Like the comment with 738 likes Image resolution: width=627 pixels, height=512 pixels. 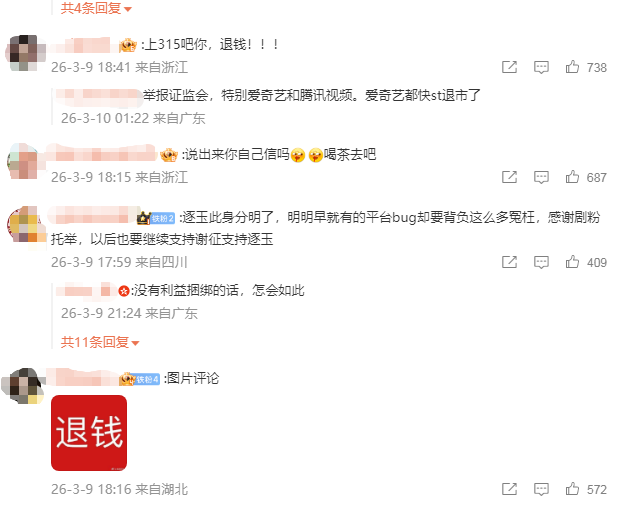(x=572, y=67)
